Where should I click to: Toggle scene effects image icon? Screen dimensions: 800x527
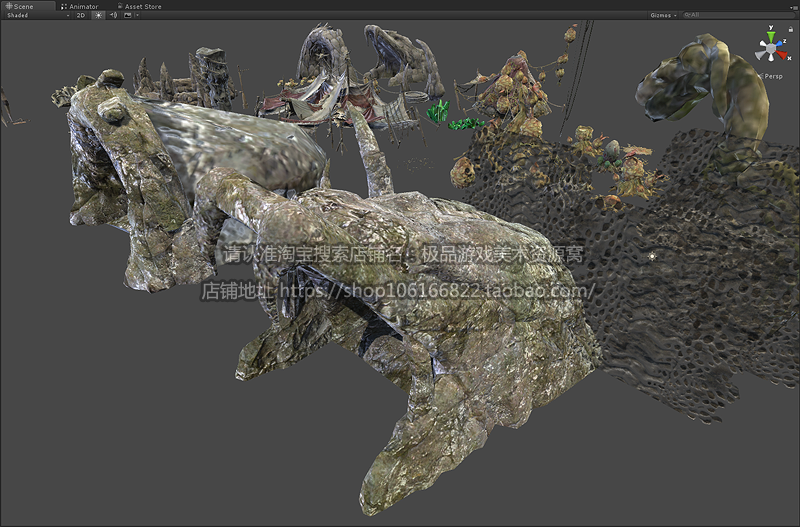click(x=128, y=15)
